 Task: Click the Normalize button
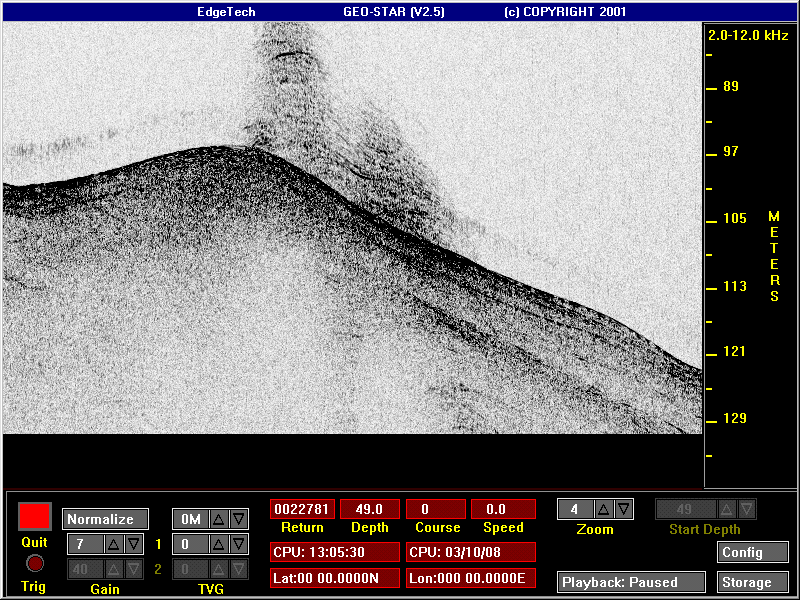tap(105, 519)
